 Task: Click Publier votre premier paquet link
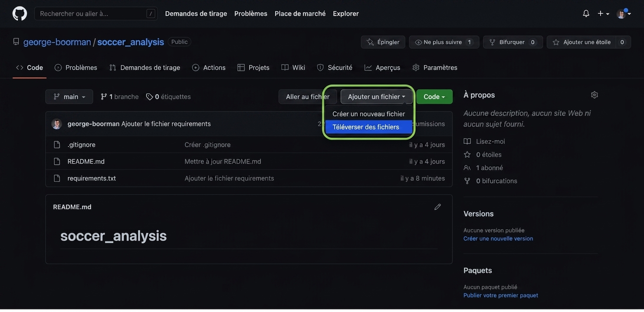click(x=501, y=296)
